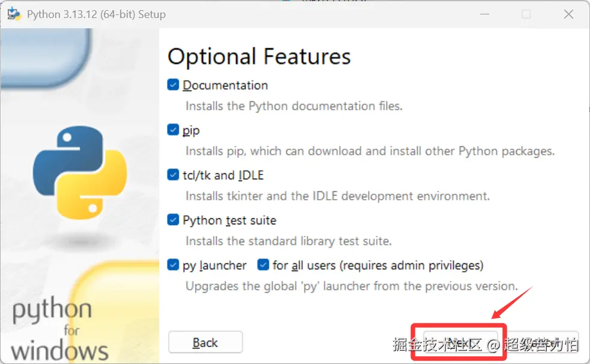Minimize the Python Setup window
Viewport: 590px width, 364px height.
pos(484,14)
